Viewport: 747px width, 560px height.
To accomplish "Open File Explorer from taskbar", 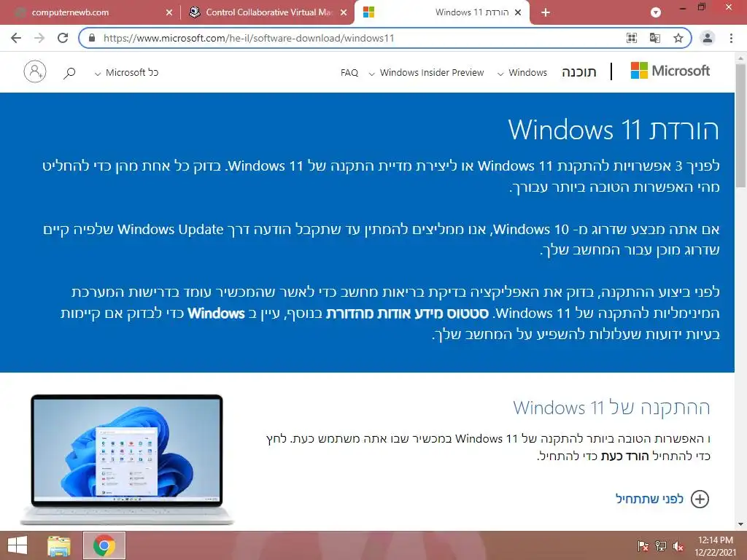I will click(59, 545).
